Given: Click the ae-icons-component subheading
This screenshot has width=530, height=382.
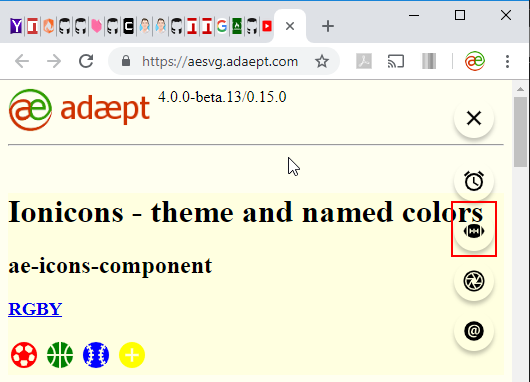Looking at the screenshot, I should point(110,266).
